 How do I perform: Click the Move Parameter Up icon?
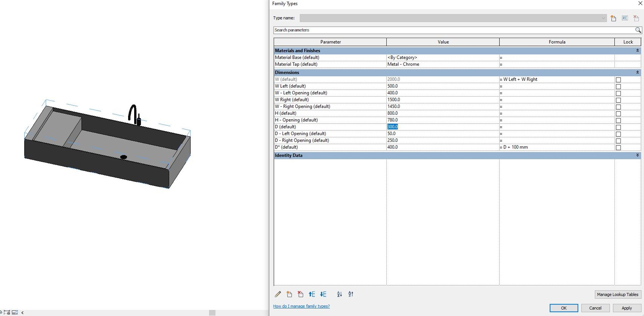(x=312, y=294)
